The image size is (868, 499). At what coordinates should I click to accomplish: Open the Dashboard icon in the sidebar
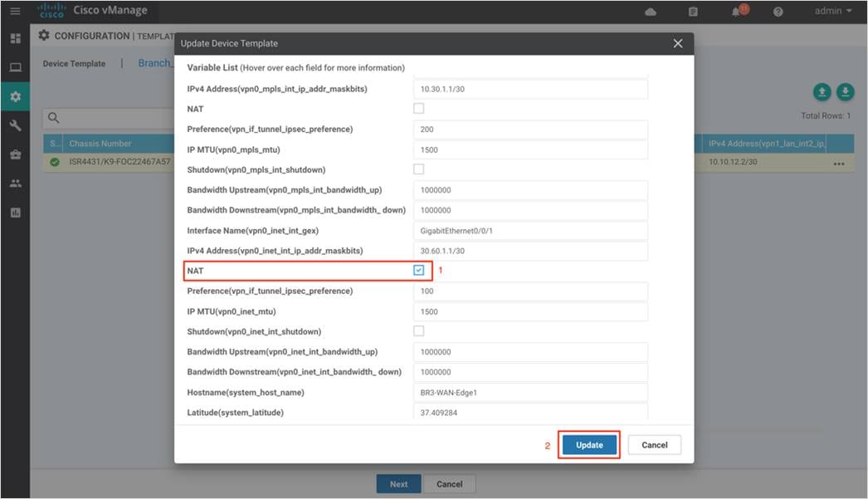(x=16, y=38)
